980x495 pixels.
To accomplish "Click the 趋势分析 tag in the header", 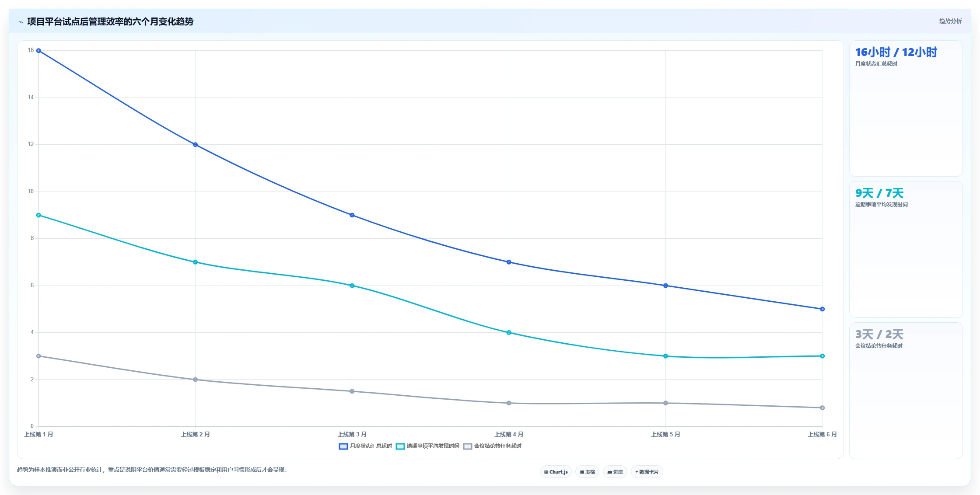I will pos(950,21).
